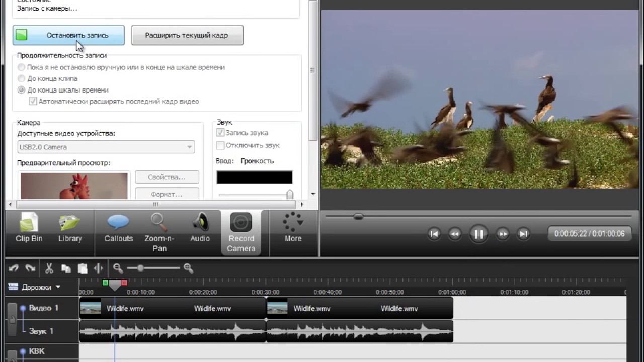Viewport: 644px width, 362px height.
Task: Click the preview seek bar handle
Action: [358, 217]
